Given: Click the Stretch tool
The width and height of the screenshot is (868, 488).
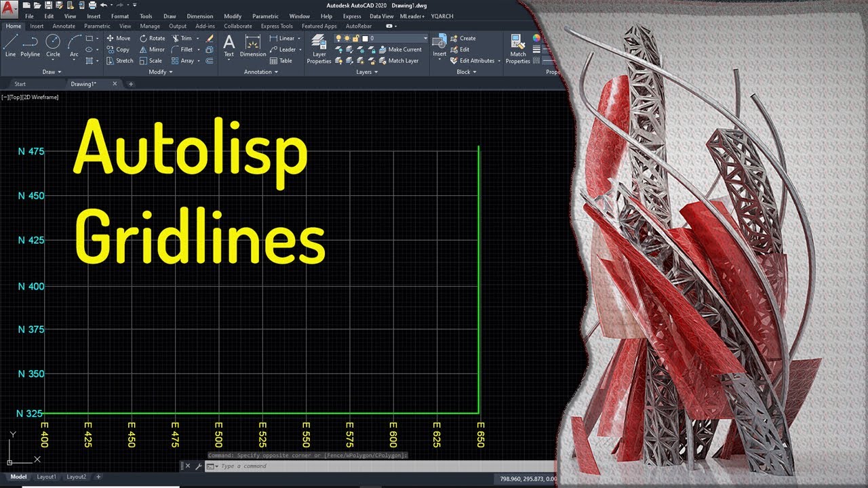Looking at the screenshot, I should pyautogui.click(x=119, y=60).
